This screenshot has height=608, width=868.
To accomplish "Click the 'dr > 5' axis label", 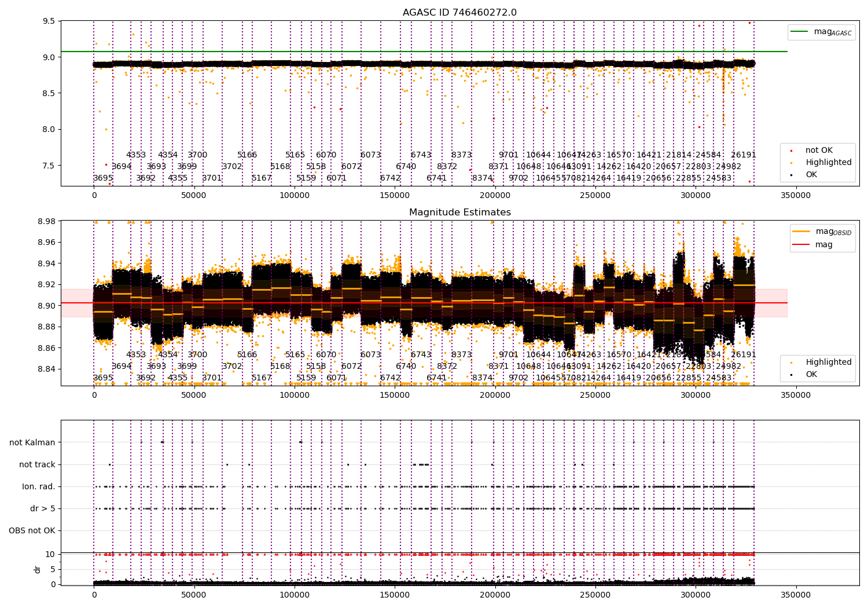I will point(43,508).
